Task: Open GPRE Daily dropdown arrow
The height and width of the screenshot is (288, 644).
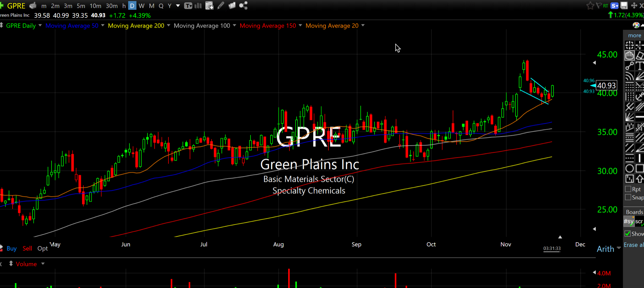Action: (x=40, y=25)
